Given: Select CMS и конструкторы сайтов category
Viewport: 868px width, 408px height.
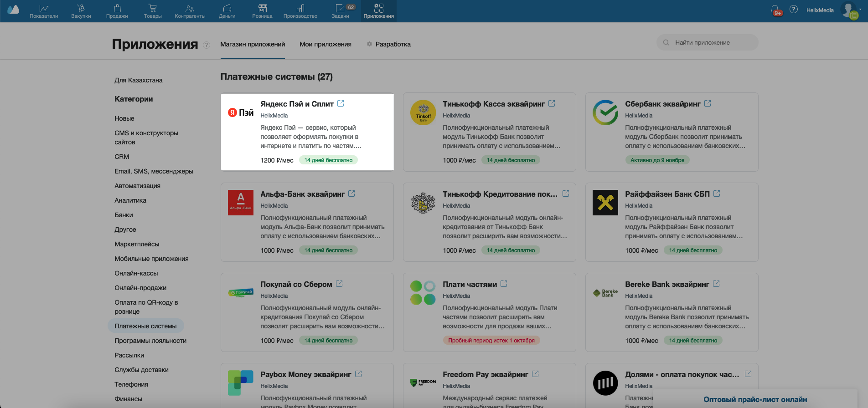Looking at the screenshot, I should click(146, 138).
